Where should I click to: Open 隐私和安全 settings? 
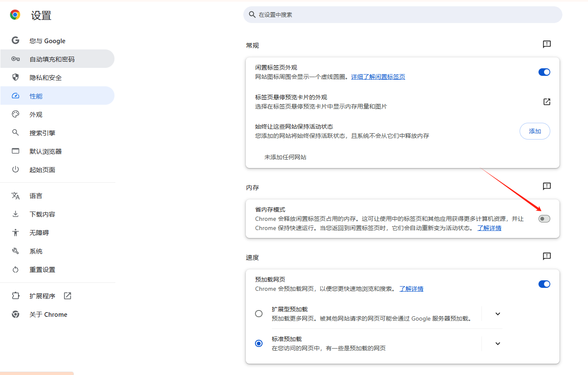57,78
